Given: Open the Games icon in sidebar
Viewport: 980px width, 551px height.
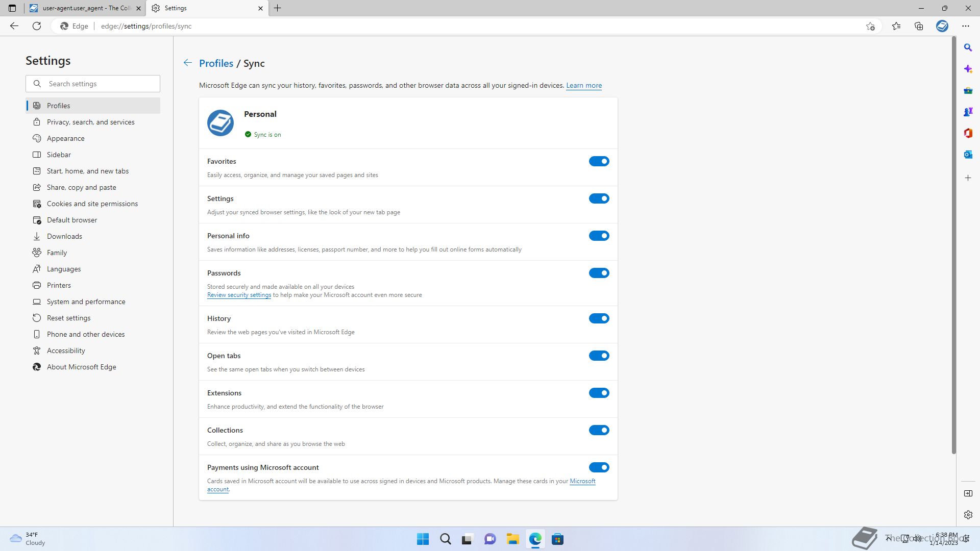Looking at the screenshot, I should (x=968, y=112).
